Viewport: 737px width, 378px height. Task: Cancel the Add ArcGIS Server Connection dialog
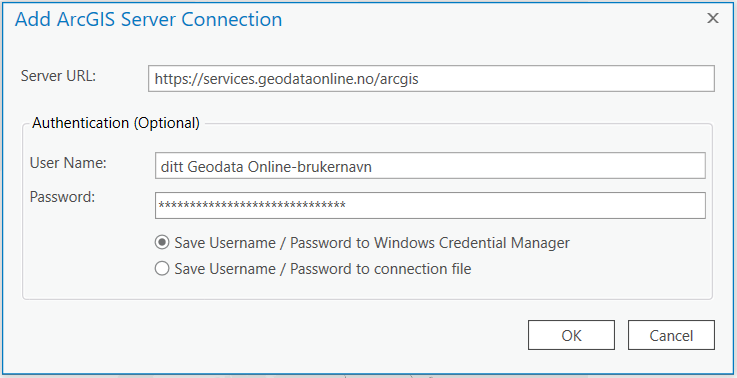click(671, 335)
